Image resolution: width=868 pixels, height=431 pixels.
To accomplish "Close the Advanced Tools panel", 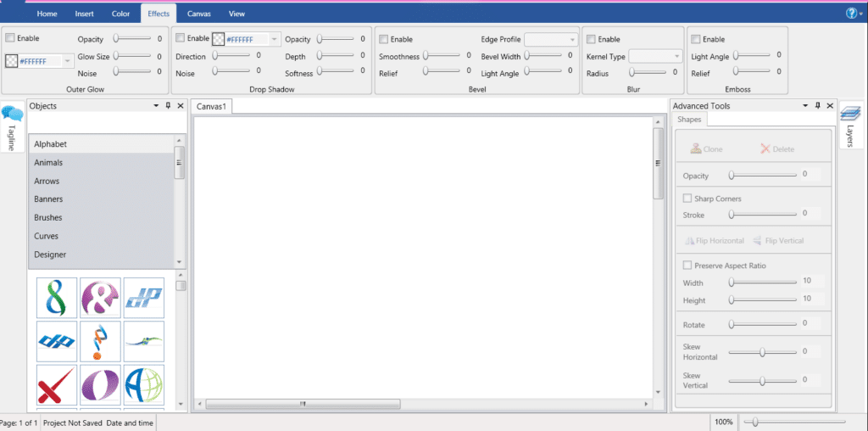I will (x=830, y=106).
